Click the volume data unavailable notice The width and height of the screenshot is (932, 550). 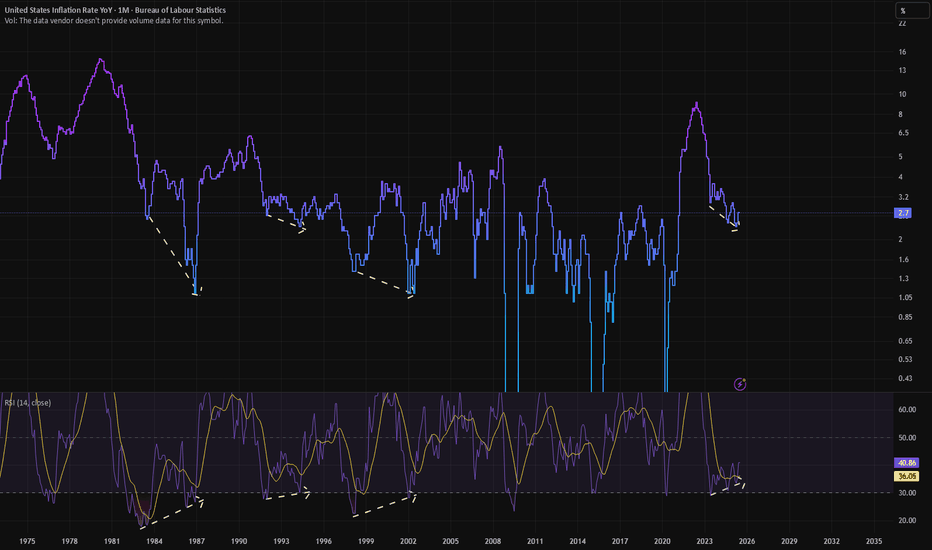[x=112, y=21]
